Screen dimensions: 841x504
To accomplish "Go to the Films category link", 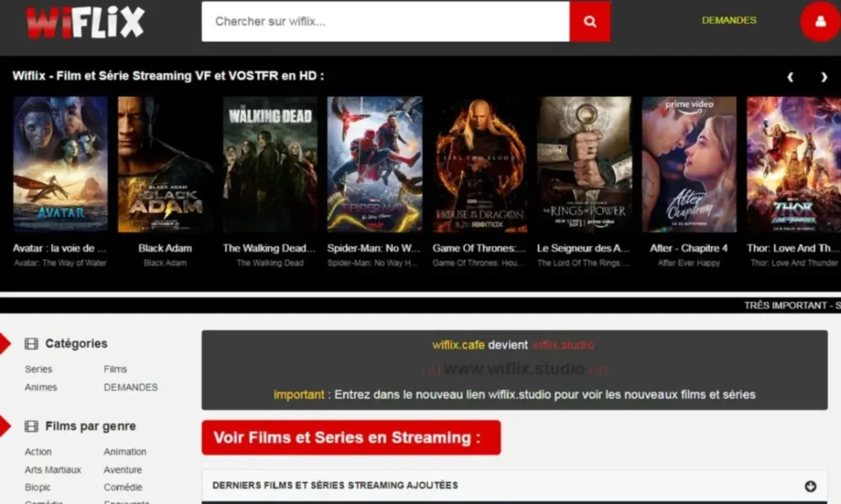I will pyautogui.click(x=116, y=369).
